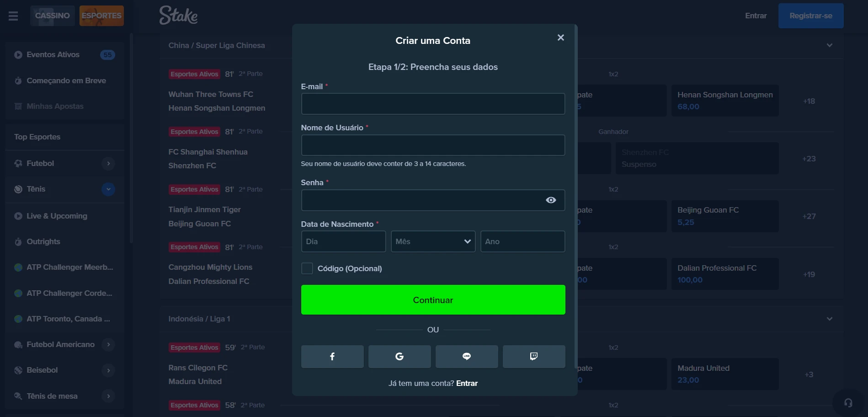Click Entrar in the top bar
The width and height of the screenshot is (868, 417).
point(756,16)
